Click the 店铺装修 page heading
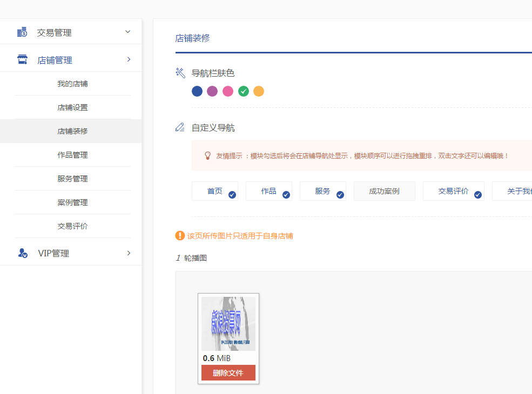Image resolution: width=532 pixels, height=394 pixels. click(x=192, y=38)
